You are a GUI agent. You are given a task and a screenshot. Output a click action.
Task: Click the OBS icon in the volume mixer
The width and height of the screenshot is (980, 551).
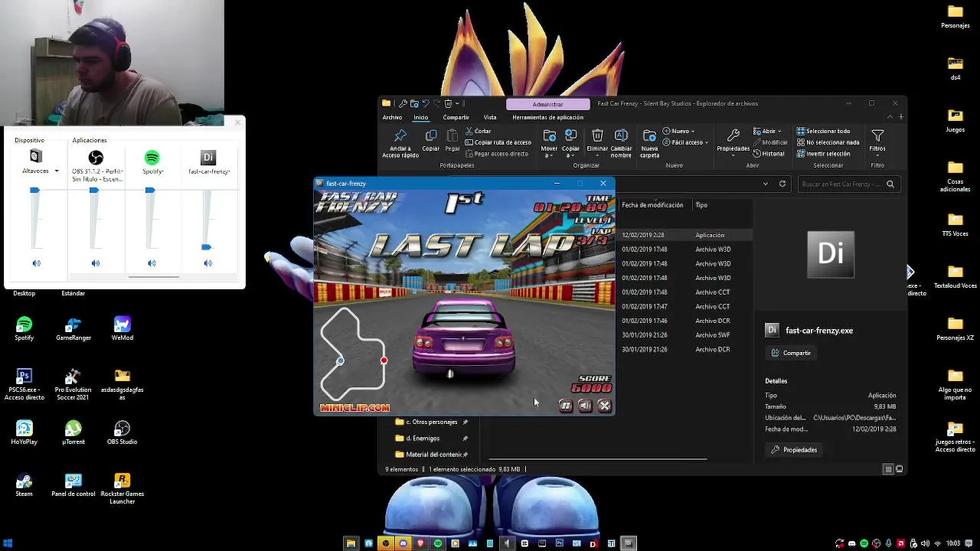tap(96, 158)
